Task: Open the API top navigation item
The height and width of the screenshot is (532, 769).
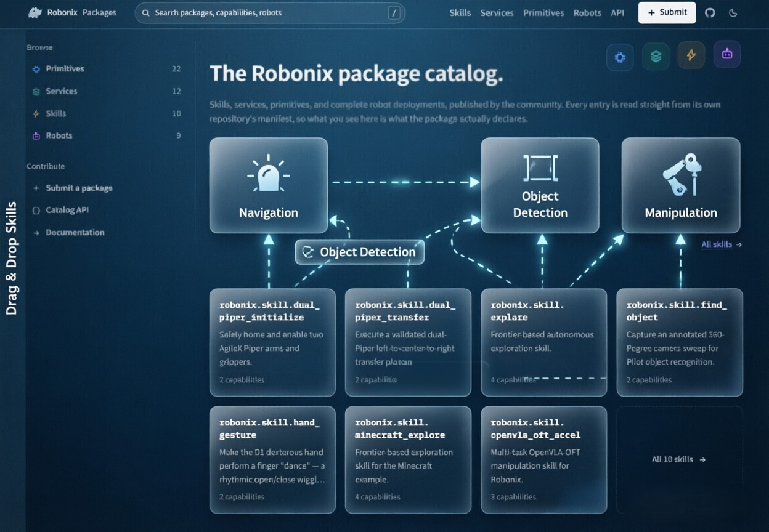Action: coord(617,12)
